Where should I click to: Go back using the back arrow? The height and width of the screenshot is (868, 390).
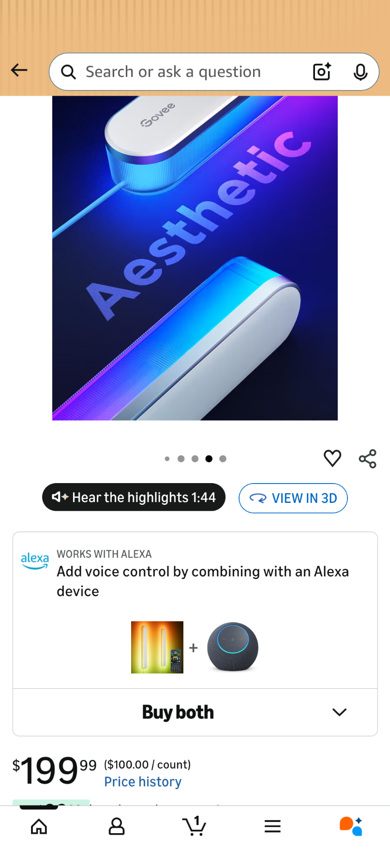pyautogui.click(x=19, y=71)
